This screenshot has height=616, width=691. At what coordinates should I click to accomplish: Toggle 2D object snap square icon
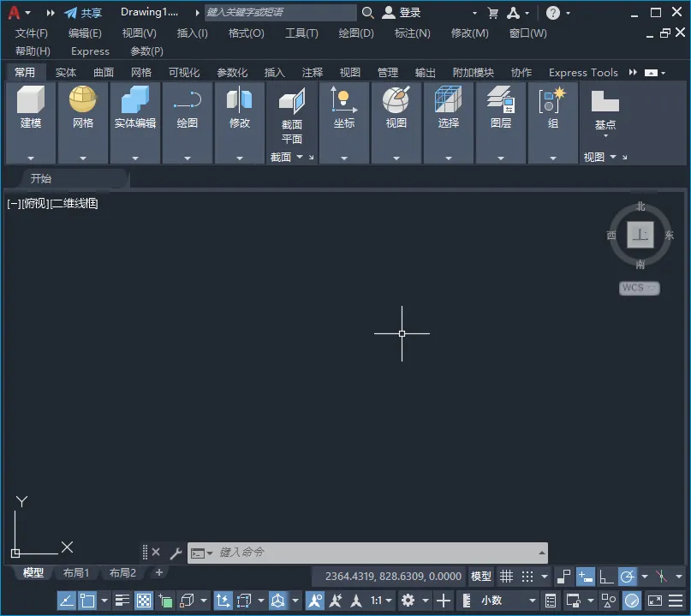87,601
